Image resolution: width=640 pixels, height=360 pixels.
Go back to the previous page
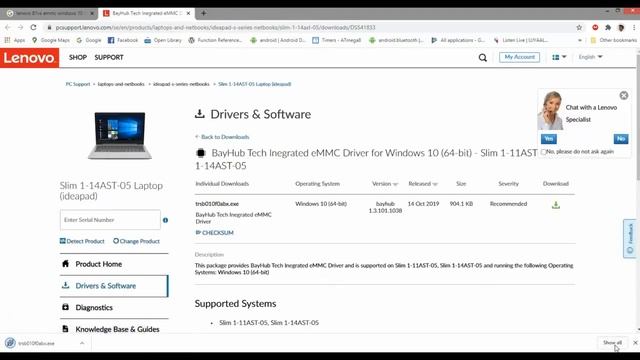pyautogui.click(x=8, y=27)
